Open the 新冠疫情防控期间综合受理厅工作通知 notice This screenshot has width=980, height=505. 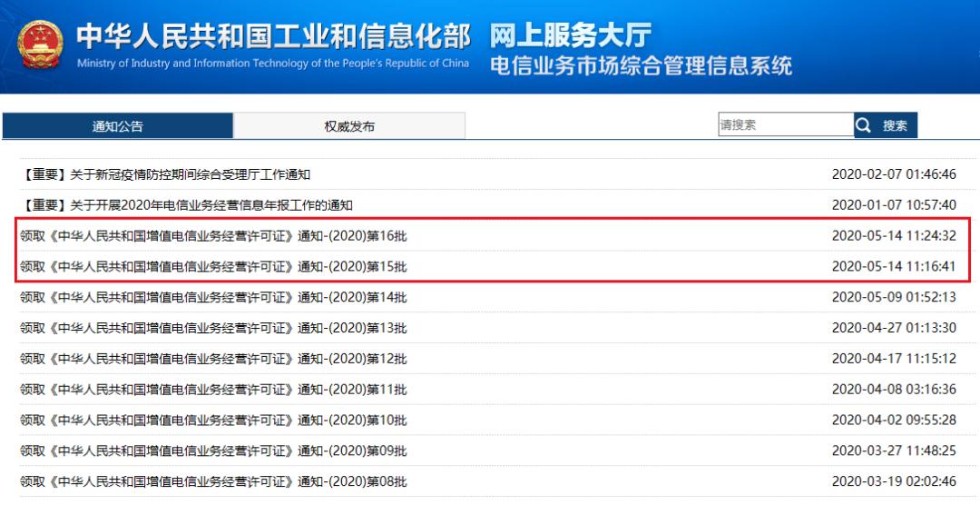click(165, 174)
